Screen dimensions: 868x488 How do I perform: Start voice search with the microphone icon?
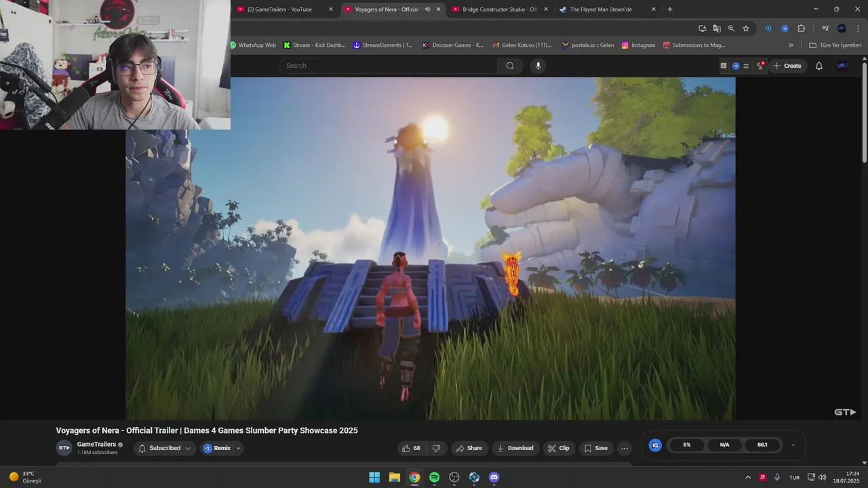(x=538, y=66)
